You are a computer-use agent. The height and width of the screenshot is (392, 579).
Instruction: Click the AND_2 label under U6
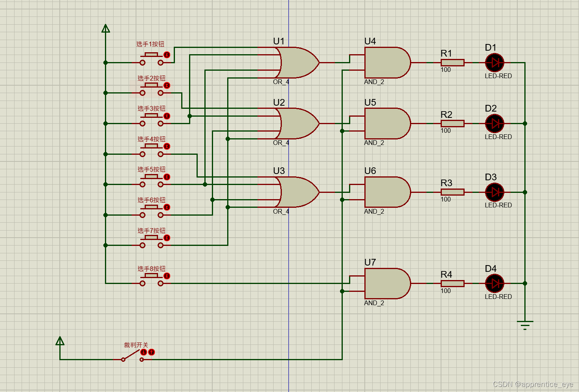pyautogui.click(x=374, y=211)
